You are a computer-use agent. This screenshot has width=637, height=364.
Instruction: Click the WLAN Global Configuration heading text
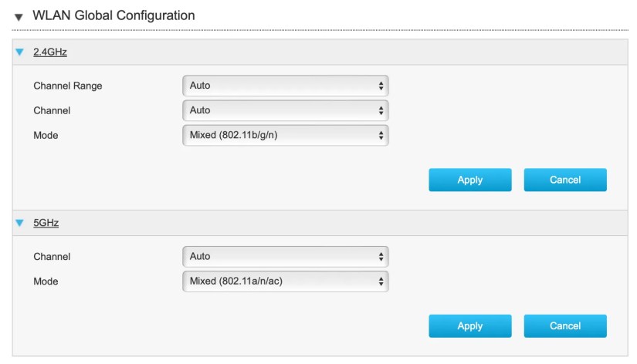tap(114, 15)
